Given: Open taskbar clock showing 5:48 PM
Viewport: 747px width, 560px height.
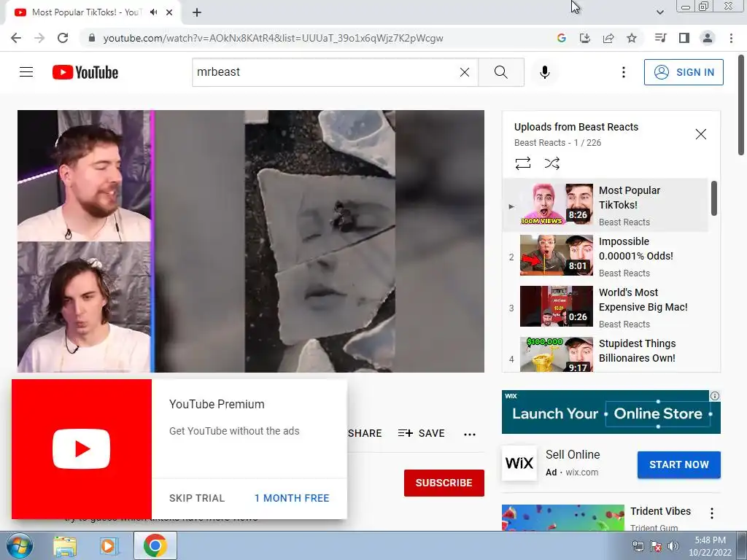Looking at the screenshot, I should click(x=710, y=546).
